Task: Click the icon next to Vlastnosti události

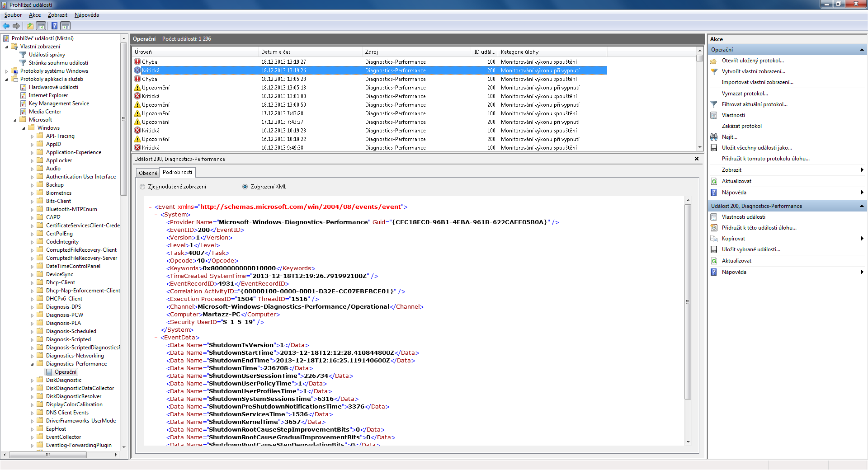Action: (714, 217)
